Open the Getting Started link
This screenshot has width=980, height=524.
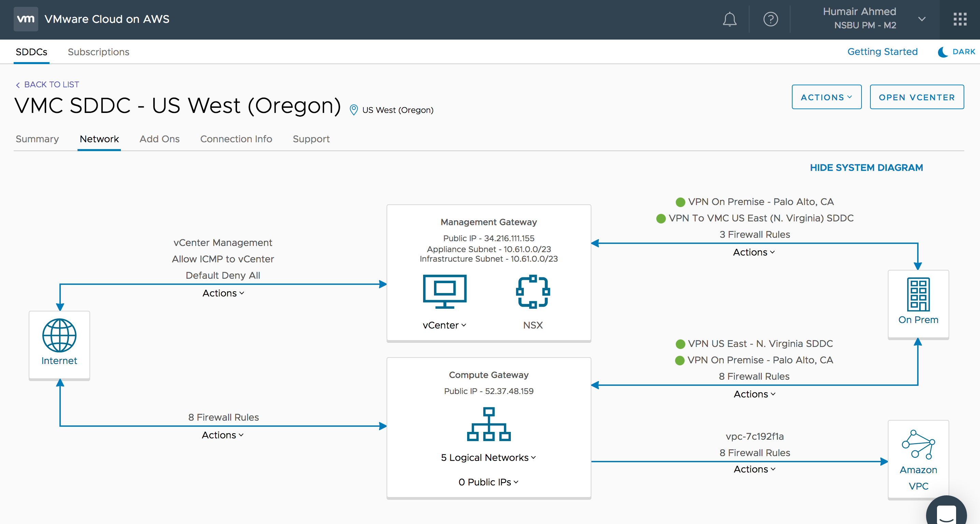882,52
